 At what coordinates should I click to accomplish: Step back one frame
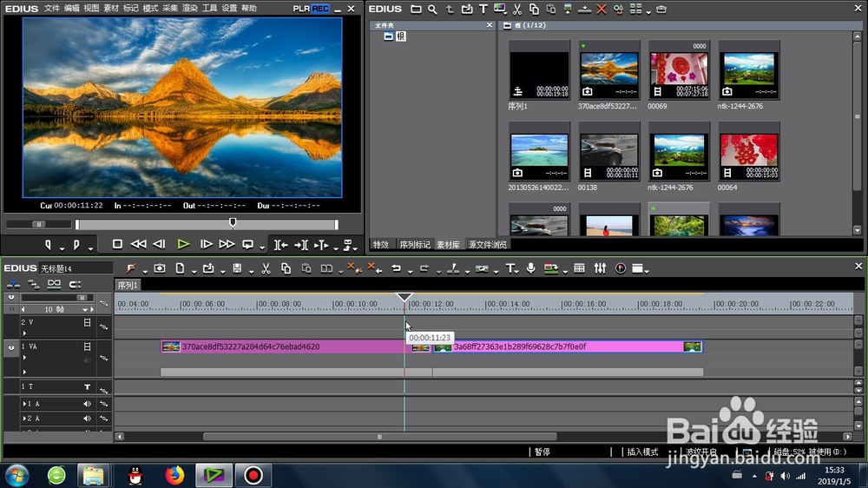[160, 244]
